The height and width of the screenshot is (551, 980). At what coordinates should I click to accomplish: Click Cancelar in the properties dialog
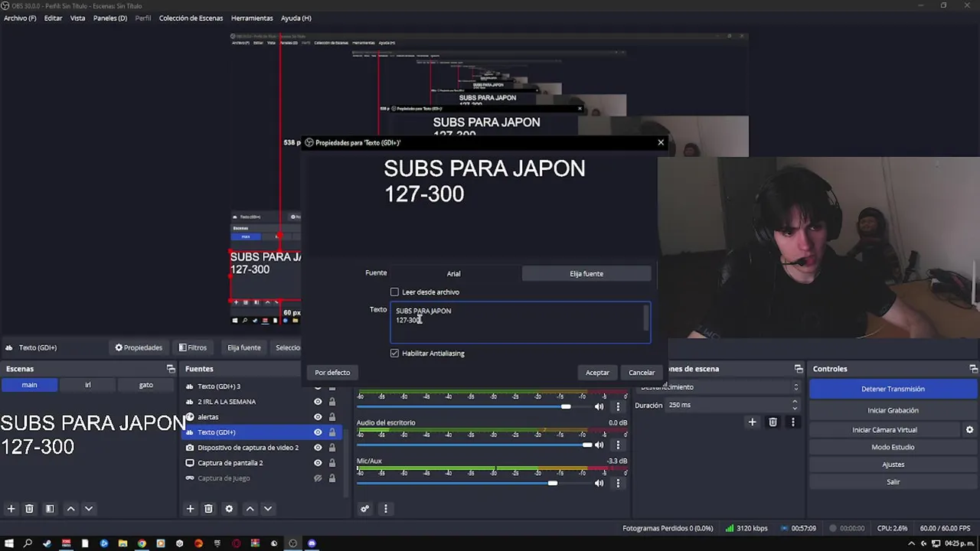[642, 373]
